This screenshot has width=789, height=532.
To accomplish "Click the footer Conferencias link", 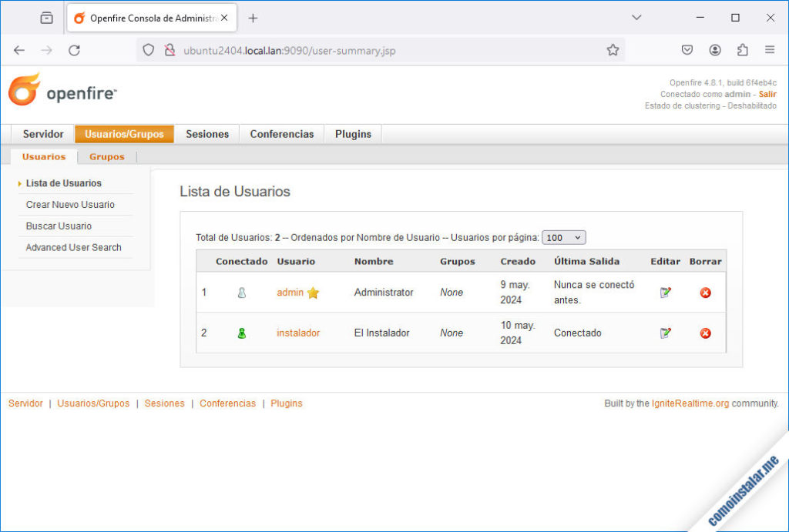I will [x=227, y=403].
